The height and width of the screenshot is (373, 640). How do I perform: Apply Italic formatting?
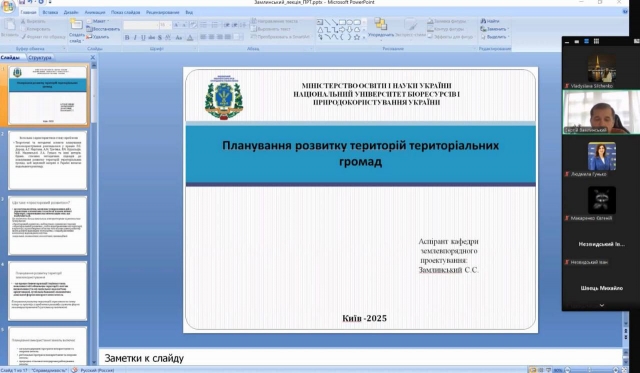pyautogui.click(x=135, y=38)
